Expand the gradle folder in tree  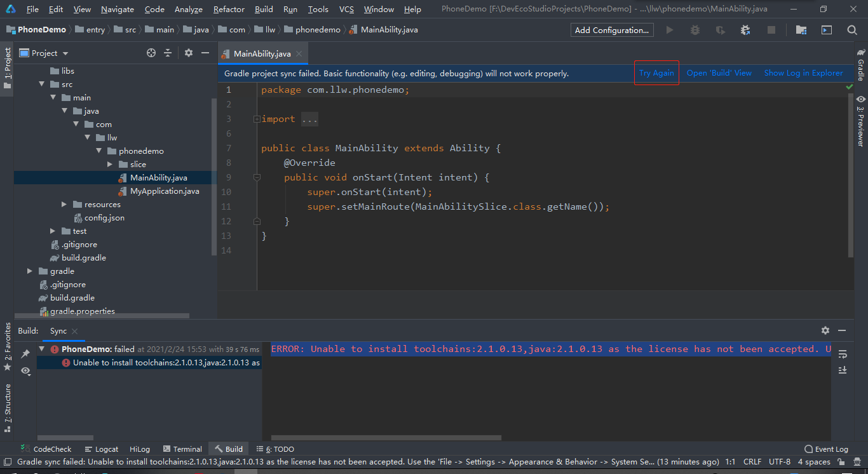click(x=31, y=271)
